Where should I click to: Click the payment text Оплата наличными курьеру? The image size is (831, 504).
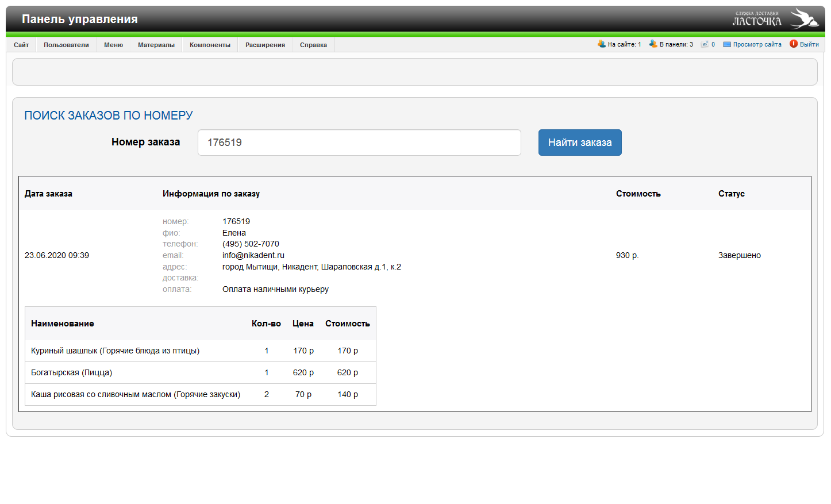pos(275,289)
